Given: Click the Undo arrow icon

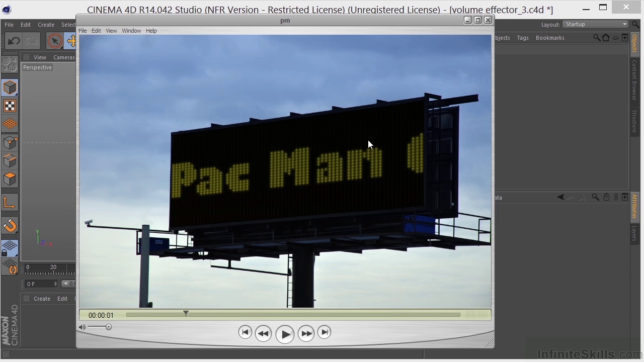Looking at the screenshot, I should pos(14,41).
